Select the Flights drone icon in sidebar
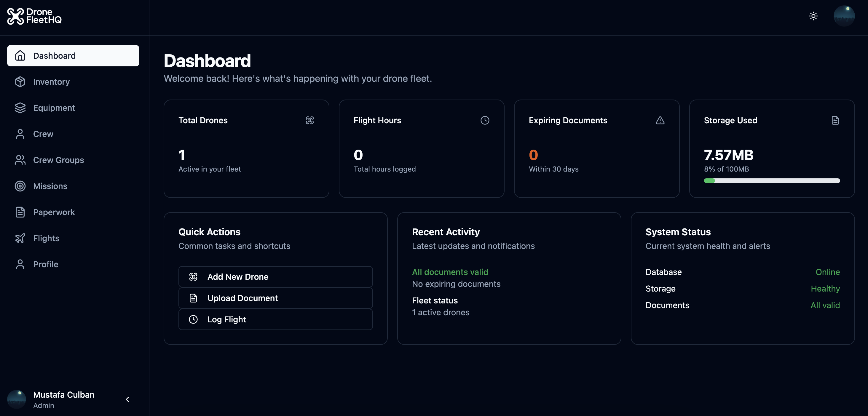The image size is (868, 416). (20, 238)
